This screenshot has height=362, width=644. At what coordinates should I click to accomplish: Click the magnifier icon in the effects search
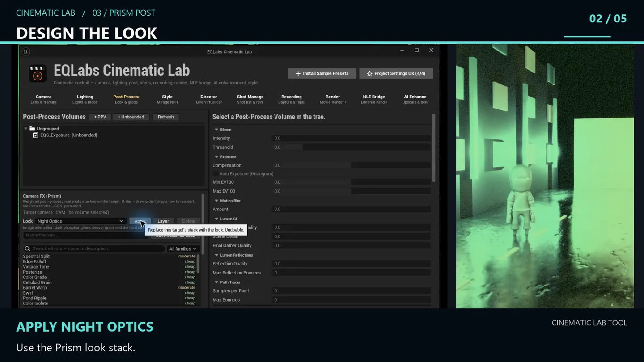coord(28,249)
